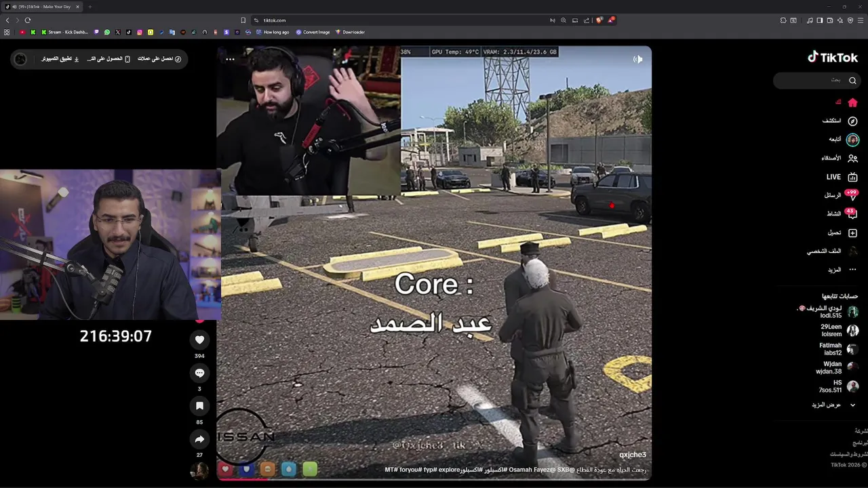Image resolution: width=868 pixels, height=488 pixels.
Task: Like the video with heart button
Action: [199, 340]
